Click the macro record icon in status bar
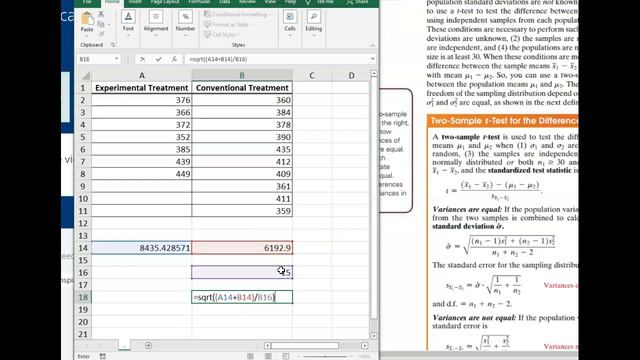 point(102,356)
